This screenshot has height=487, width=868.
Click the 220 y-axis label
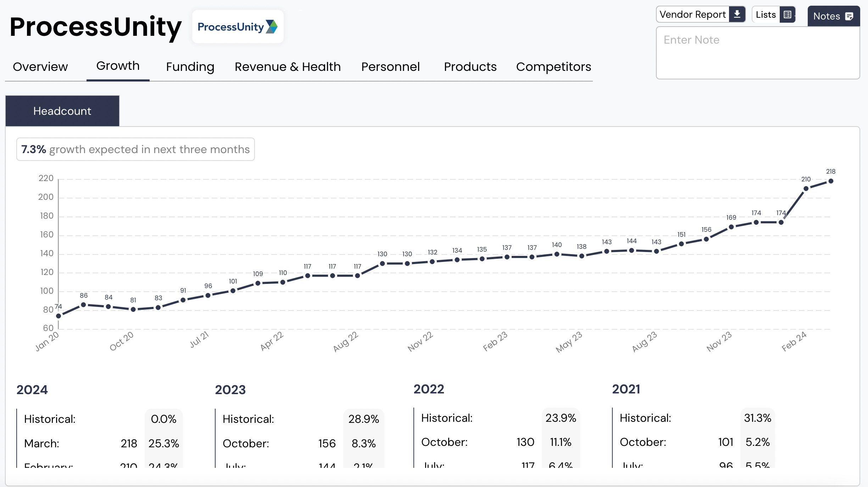pyautogui.click(x=46, y=178)
